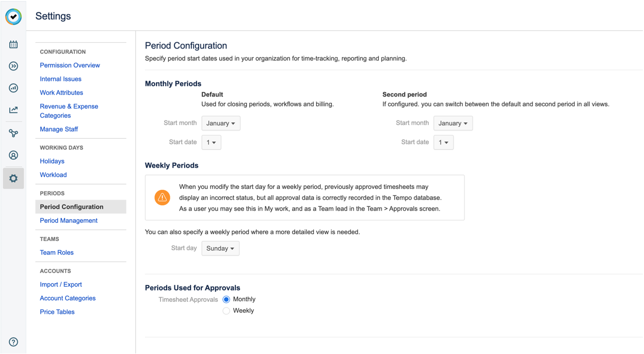
Task: Open the settings gear icon
Action: [13, 179]
